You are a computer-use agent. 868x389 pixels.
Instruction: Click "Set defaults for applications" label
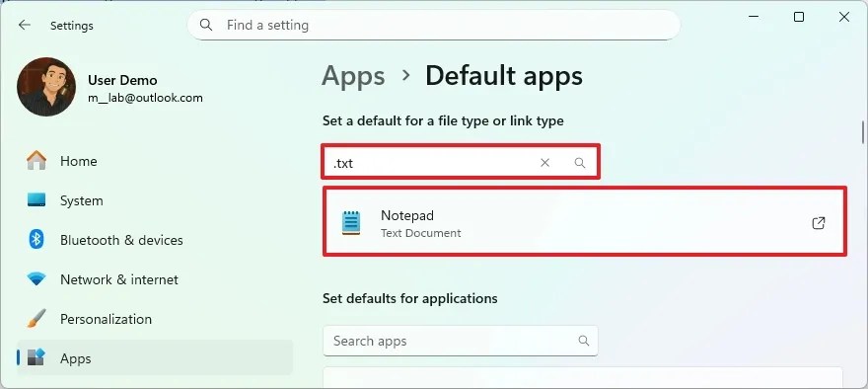410,298
